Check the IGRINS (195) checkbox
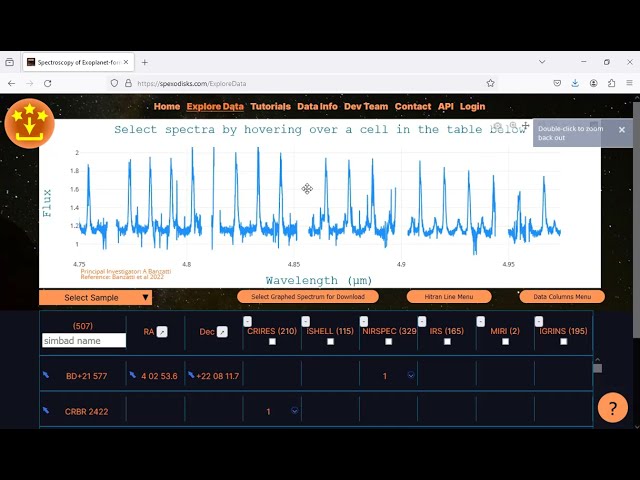640x480 pixels. [564, 342]
